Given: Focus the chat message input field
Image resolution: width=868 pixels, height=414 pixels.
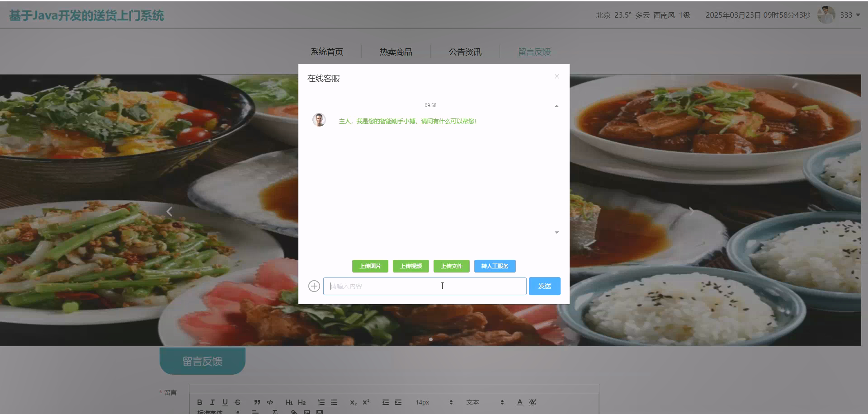Looking at the screenshot, I should (425, 286).
